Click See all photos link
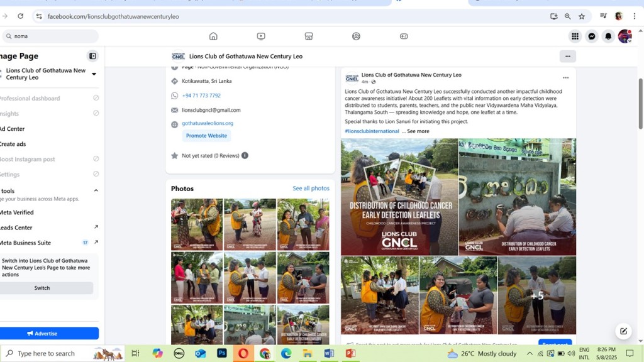 (311, 189)
